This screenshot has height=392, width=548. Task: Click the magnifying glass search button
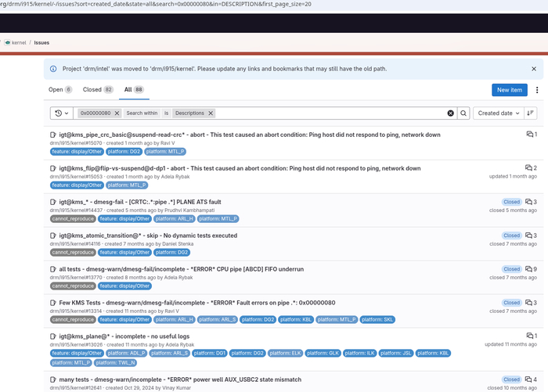click(463, 113)
